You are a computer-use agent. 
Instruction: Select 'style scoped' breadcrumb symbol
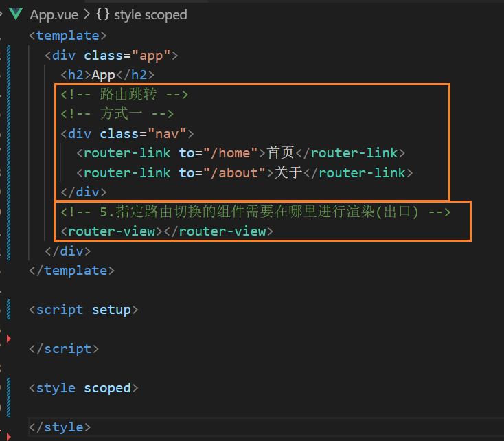tap(150, 15)
